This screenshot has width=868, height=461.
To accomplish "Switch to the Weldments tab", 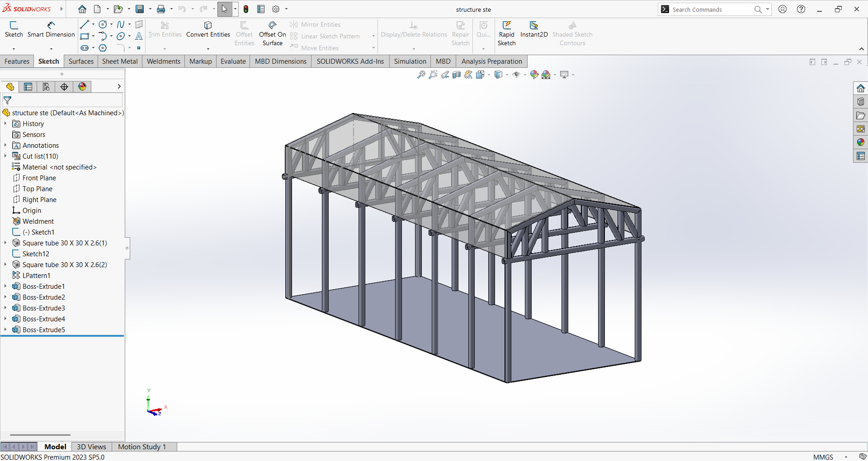I will [x=163, y=61].
